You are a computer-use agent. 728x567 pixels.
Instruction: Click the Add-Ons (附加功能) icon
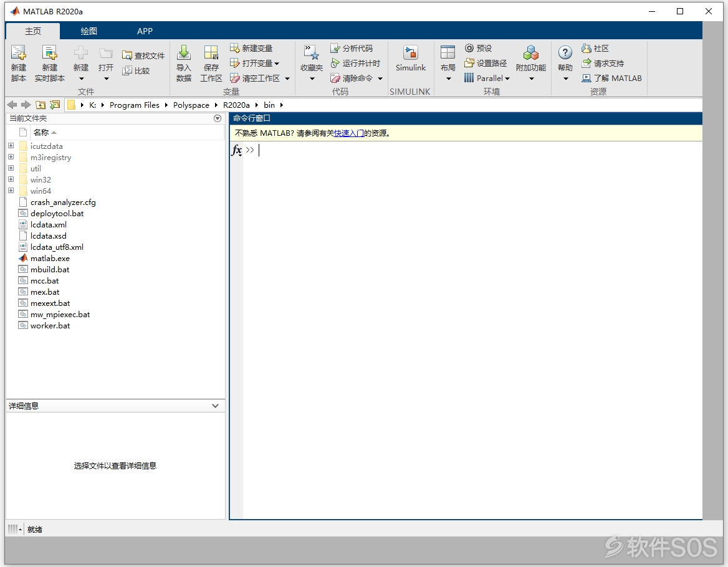click(x=530, y=53)
